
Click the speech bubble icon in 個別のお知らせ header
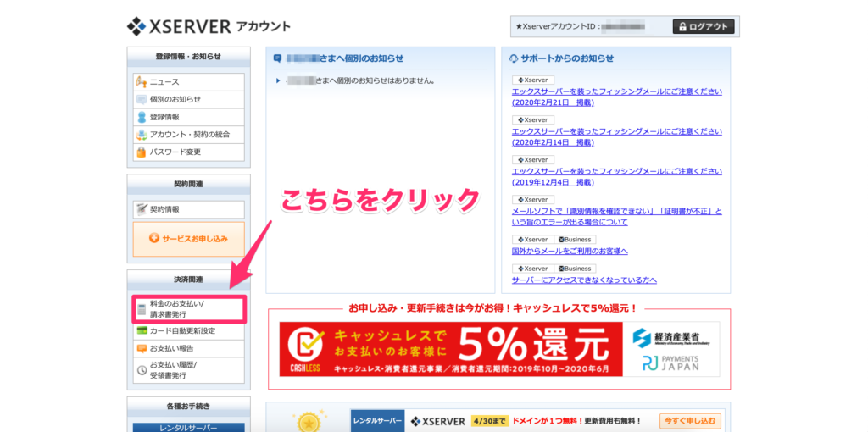click(x=278, y=58)
